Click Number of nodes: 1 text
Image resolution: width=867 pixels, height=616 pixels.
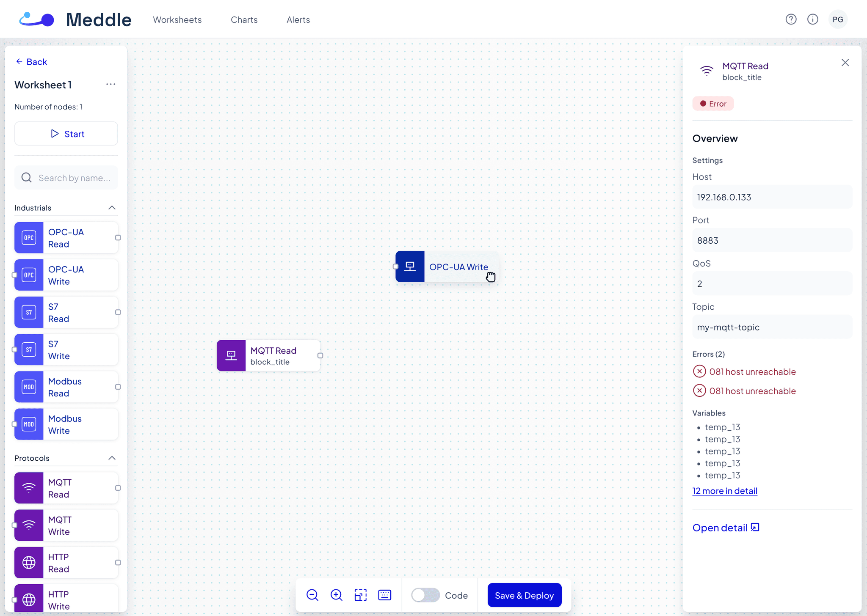pyautogui.click(x=48, y=107)
